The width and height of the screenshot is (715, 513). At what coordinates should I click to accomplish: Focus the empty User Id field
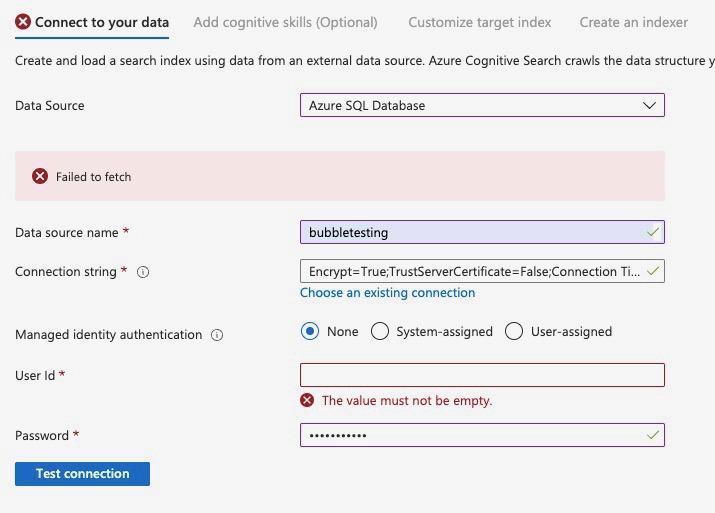pos(482,375)
